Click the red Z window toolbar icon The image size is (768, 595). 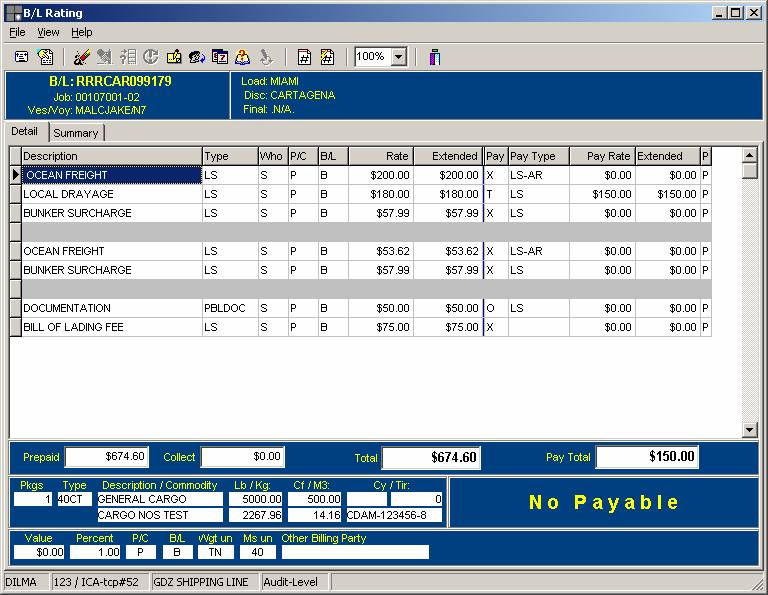pos(219,57)
